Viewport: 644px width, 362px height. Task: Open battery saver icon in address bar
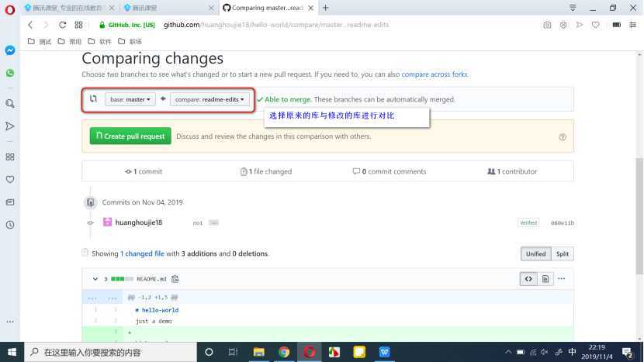pos(617,25)
